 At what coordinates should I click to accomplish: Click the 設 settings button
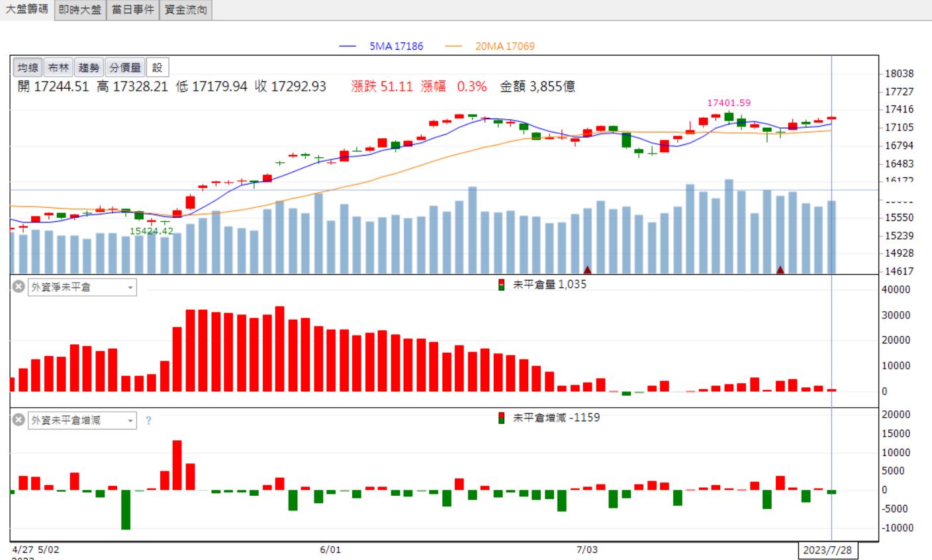[158, 68]
